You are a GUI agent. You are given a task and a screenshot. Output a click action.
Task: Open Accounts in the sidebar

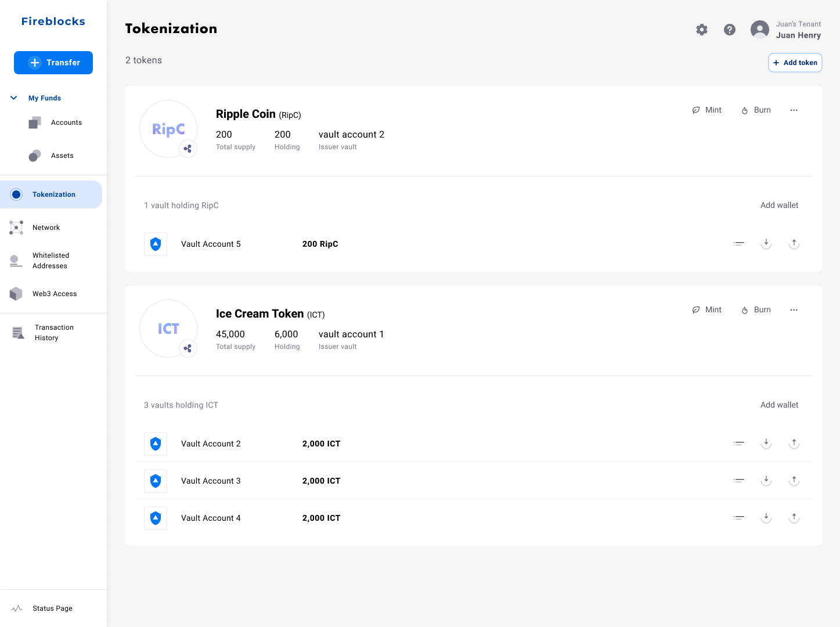[56, 122]
